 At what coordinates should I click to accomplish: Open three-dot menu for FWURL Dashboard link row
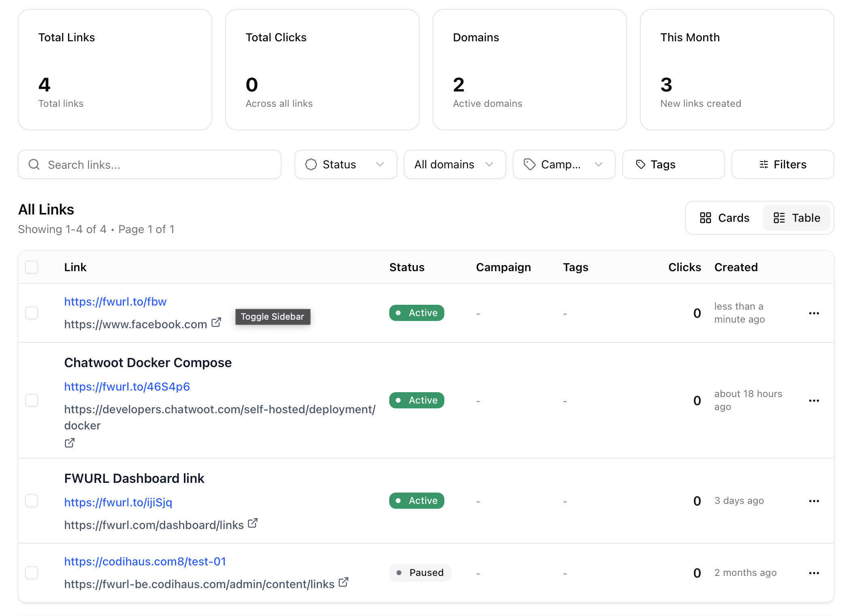pyautogui.click(x=814, y=501)
